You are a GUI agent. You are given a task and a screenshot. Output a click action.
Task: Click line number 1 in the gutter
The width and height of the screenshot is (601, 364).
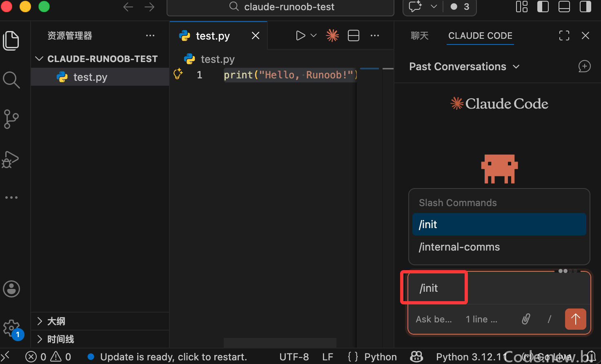200,75
